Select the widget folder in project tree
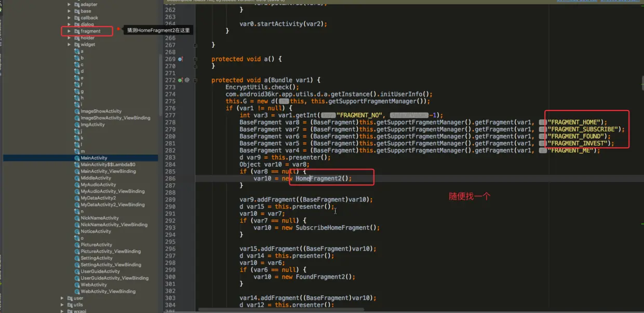Viewport: 644px width, 313px height. (88, 45)
